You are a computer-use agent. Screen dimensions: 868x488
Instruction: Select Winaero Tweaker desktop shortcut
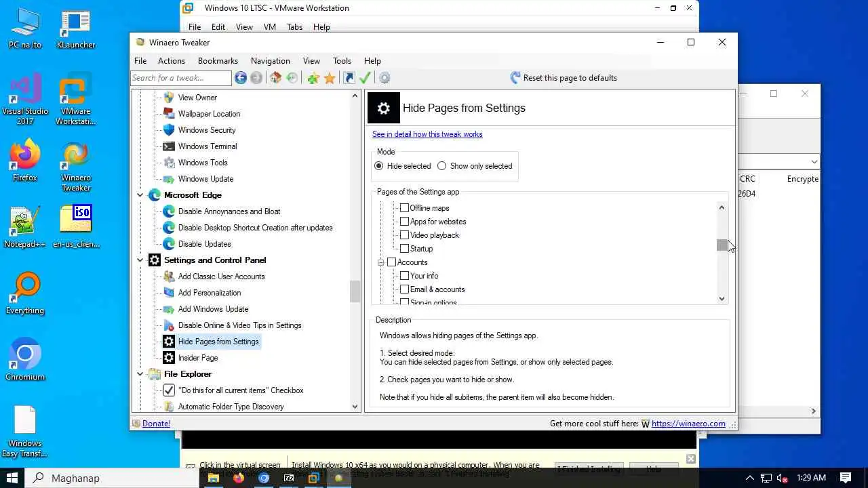point(76,167)
